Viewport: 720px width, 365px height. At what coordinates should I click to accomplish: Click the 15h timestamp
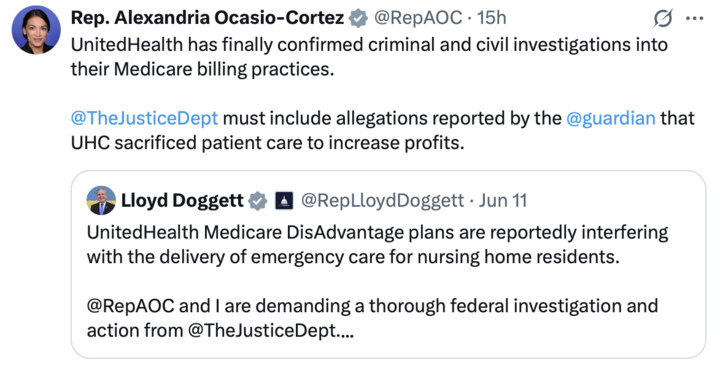point(491,18)
